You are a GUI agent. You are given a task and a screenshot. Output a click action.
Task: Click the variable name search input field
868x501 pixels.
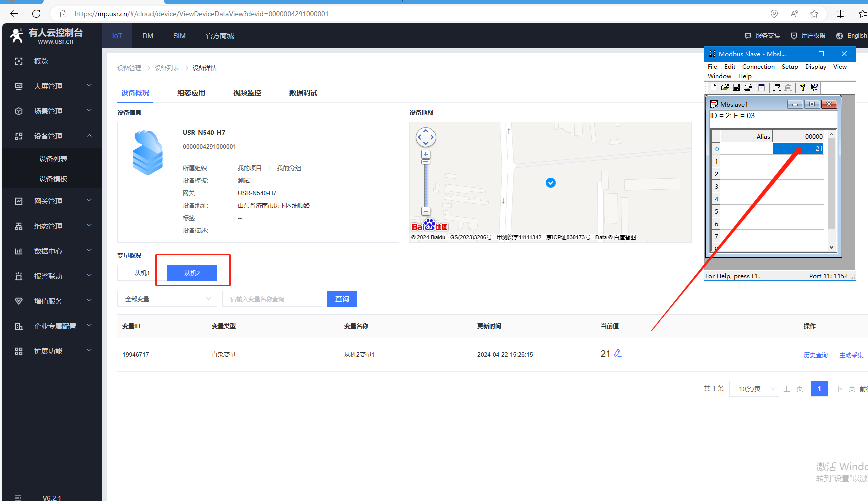coord(272,299)
